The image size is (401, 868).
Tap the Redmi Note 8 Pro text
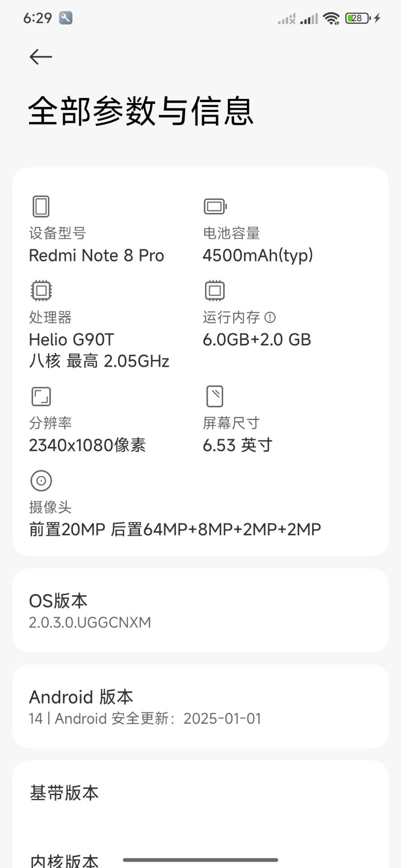pos(96,256)
